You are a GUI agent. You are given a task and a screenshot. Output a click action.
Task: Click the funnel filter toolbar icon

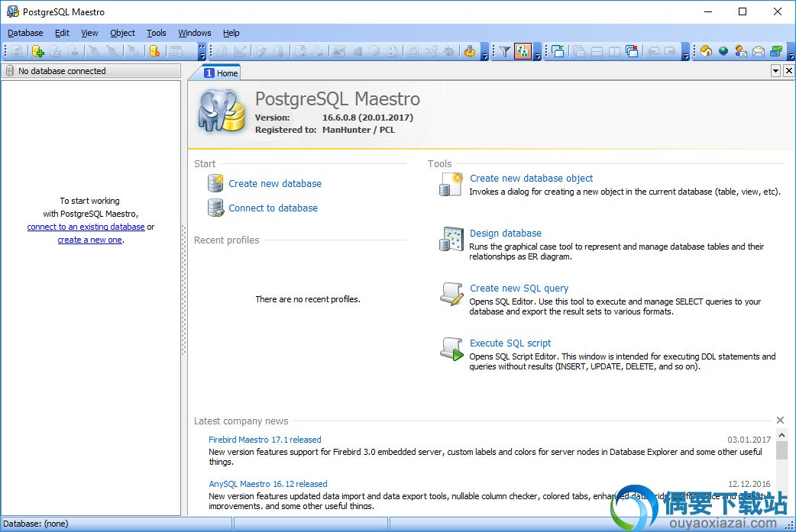(x=504, y=51)
